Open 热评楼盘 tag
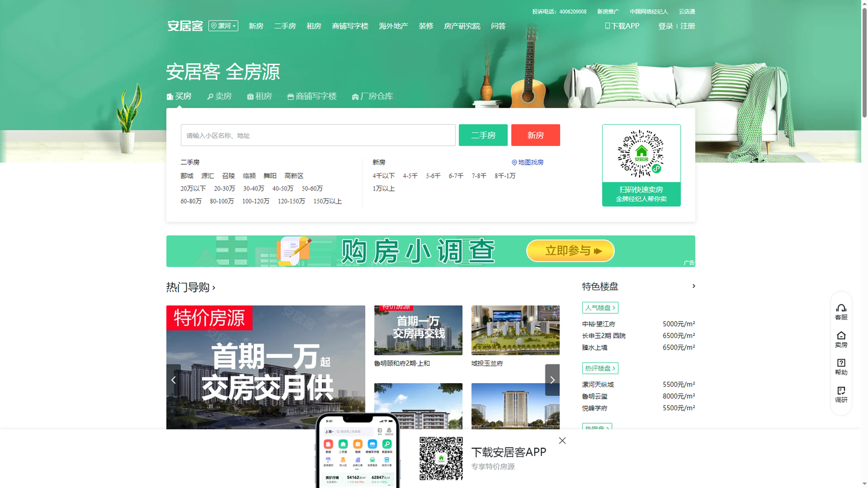 click(x=600, y=368)
